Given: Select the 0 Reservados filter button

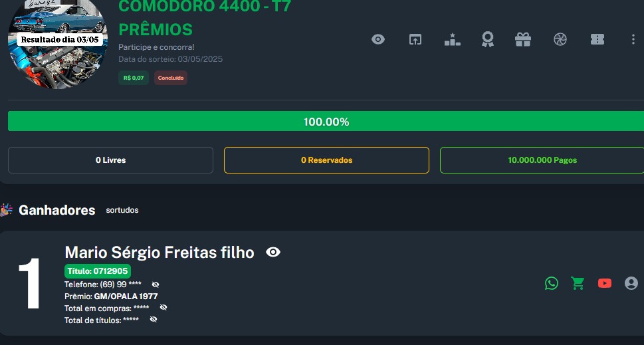Looking at the screenshot, I should point(326,160).
